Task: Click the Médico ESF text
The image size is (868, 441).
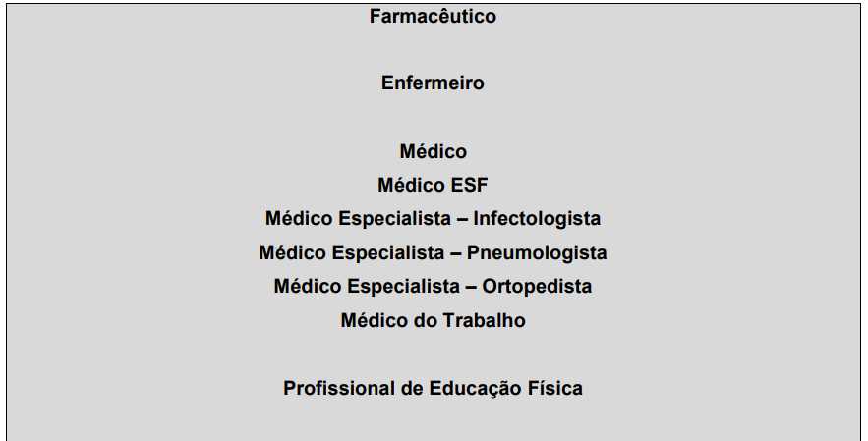Action: click(433, 185)
